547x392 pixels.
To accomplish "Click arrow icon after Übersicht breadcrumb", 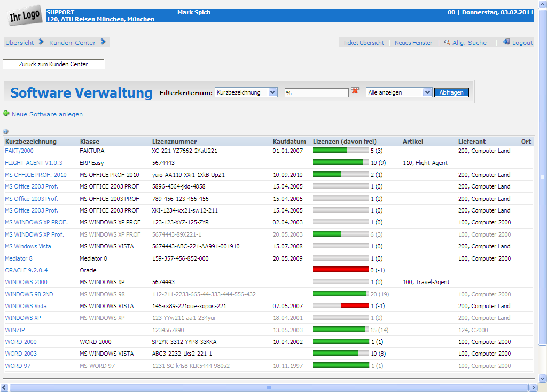I will pyautogui.click(x=41, y=42).
